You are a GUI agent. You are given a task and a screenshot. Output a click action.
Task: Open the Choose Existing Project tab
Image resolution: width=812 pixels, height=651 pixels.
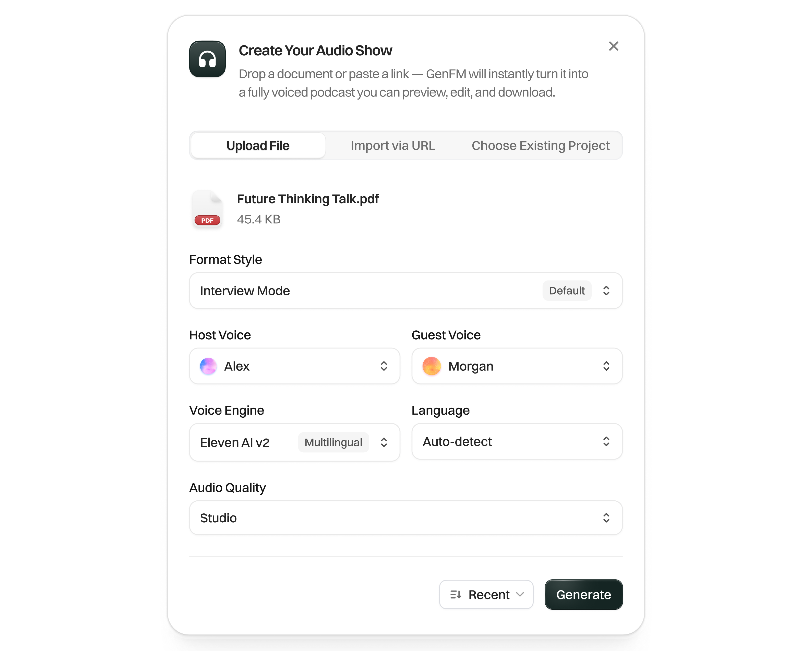(x=541, y=146)
